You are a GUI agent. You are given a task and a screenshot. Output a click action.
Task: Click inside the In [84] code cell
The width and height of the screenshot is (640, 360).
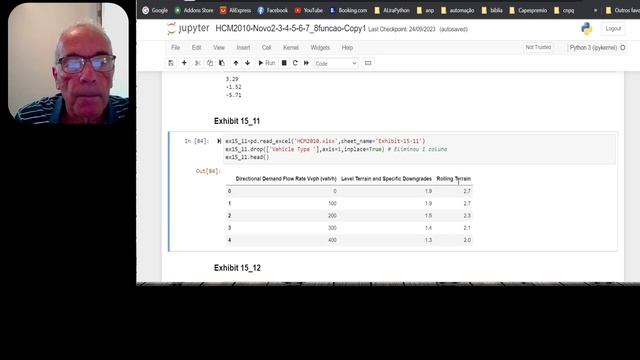(x=419, y=149)
